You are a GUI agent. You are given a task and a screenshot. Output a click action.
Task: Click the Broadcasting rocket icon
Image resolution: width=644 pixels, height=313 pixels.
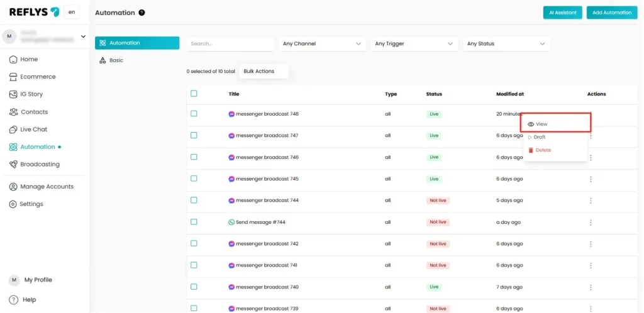tap(13, 165)
